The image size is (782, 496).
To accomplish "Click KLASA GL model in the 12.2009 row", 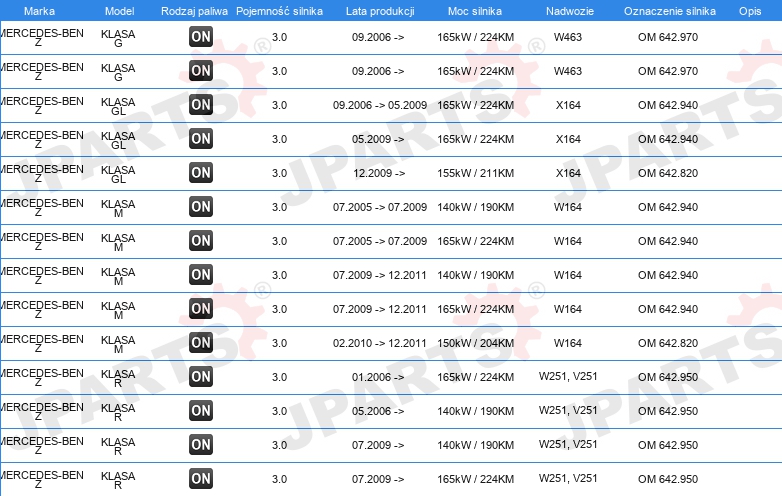I will click(118, 174).
